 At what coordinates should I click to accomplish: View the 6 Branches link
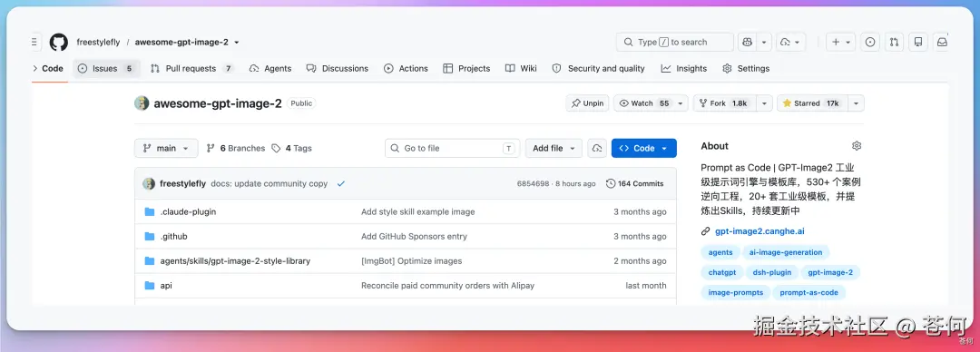coord(236,148)
